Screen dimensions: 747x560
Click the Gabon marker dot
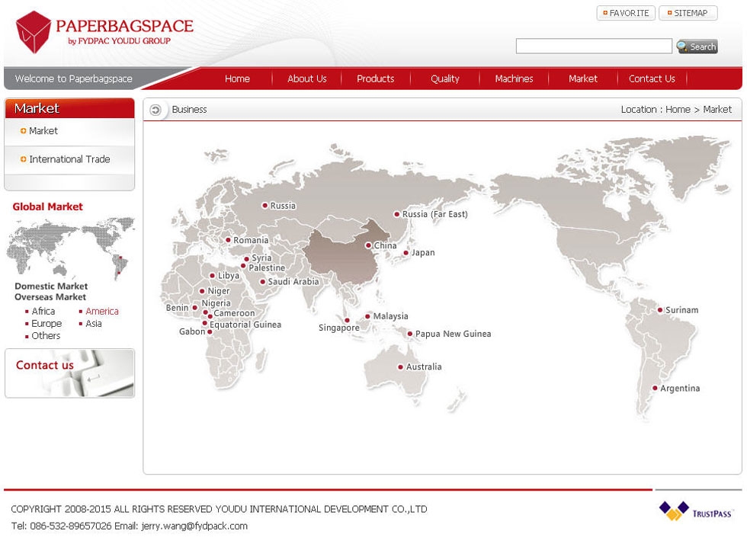(x=210, y=332)
